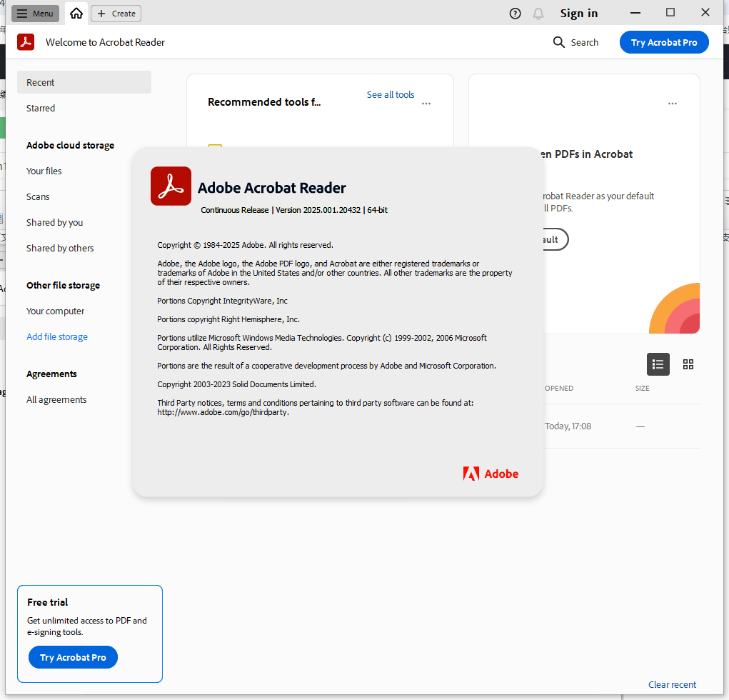Open the Create tab
The image size is (729, 700).
click(x=115, y=13)
